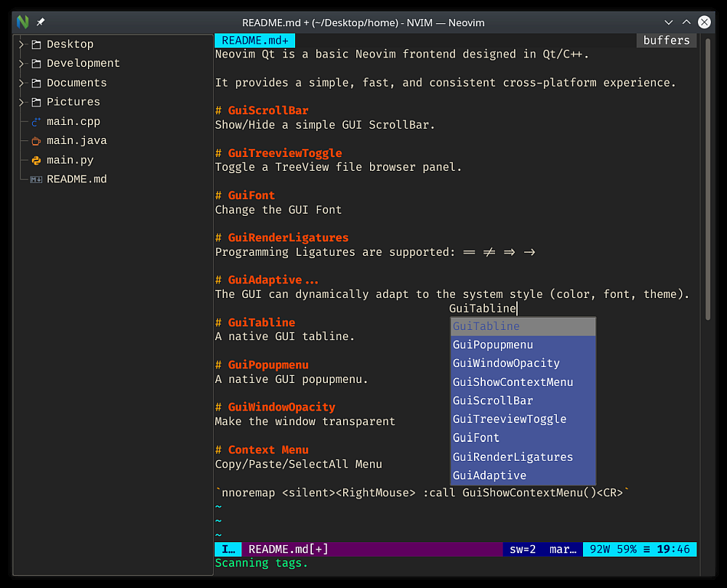Open main.java in the tree view
The width and height of the screenshot is (727, 588).
coord(76,140)
